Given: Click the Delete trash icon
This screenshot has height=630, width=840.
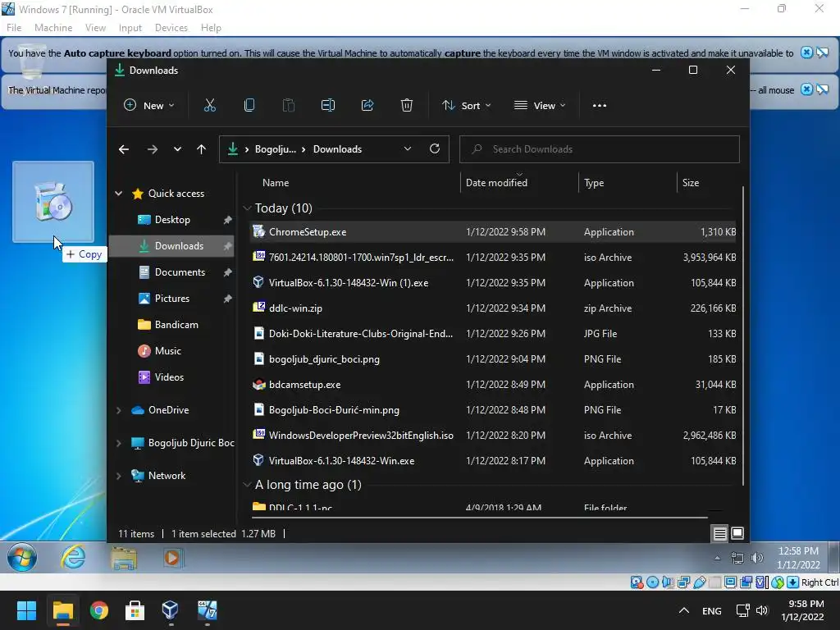Looking at the screenshot, I should (x=407, y=106).
